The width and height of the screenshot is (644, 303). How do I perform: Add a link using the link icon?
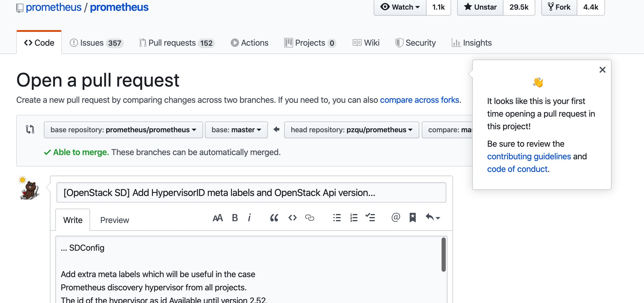tap(310, 218)
